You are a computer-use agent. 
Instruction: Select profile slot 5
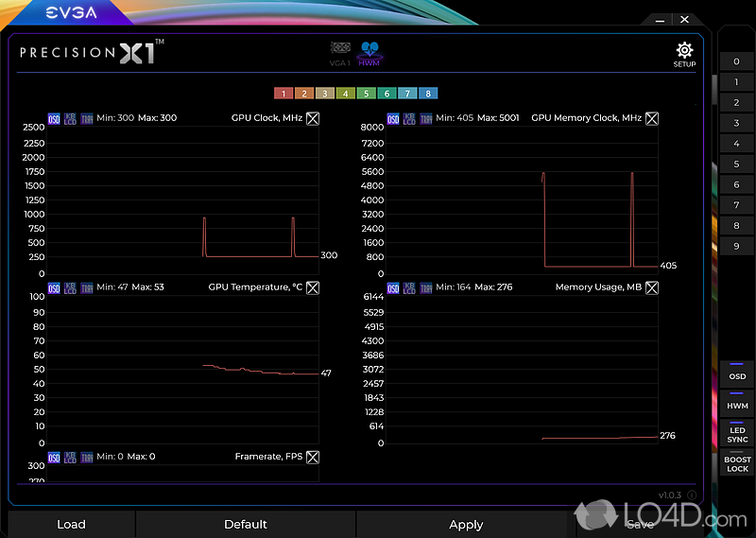(736, 165)
